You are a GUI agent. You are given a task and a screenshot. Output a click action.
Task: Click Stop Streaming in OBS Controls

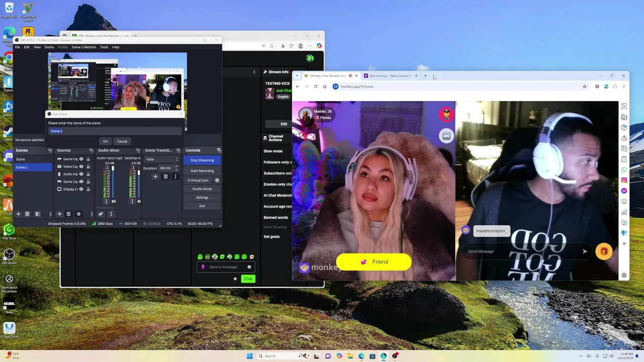coord(202,160)
